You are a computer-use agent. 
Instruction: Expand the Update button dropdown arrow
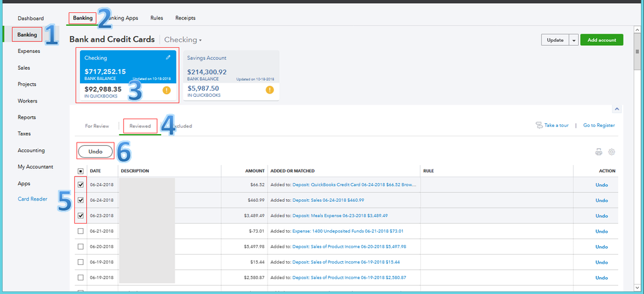(x=574, y=40)
